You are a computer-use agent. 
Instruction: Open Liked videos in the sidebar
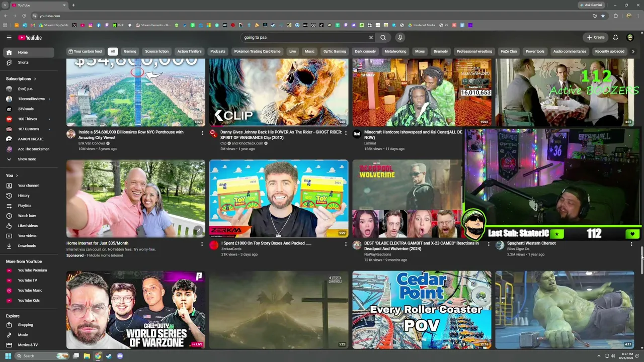pyautogui.click(x=30, y=226)
